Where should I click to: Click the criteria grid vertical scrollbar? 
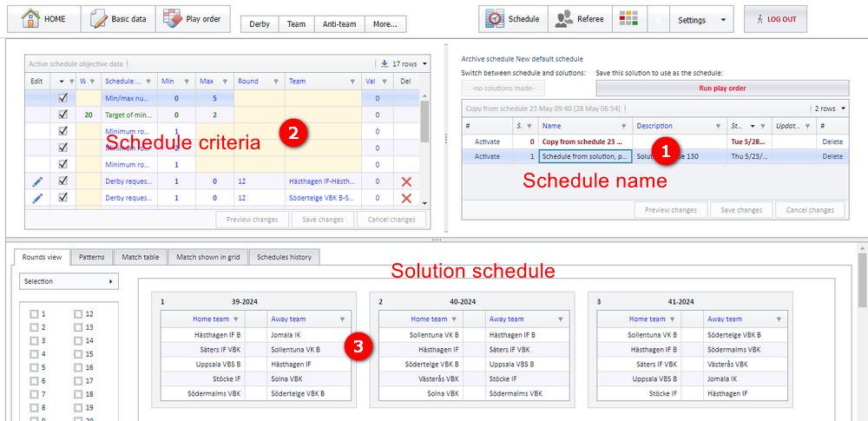(x=424, y=121)
